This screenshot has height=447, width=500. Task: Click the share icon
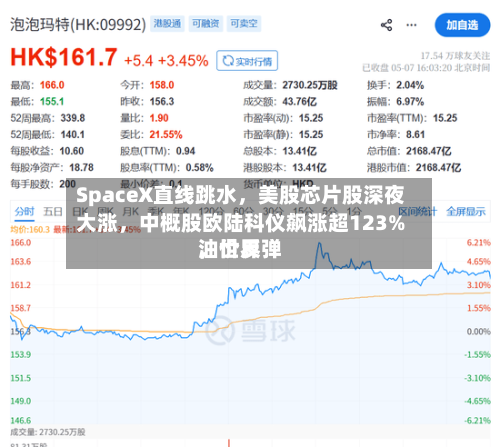click(386, 25)
